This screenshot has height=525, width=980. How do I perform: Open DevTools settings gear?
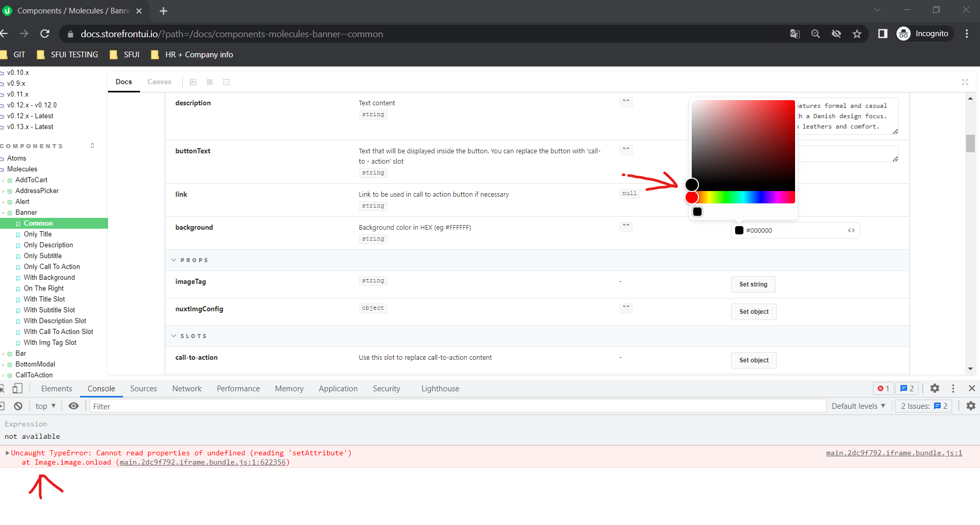tap(935, 388)
